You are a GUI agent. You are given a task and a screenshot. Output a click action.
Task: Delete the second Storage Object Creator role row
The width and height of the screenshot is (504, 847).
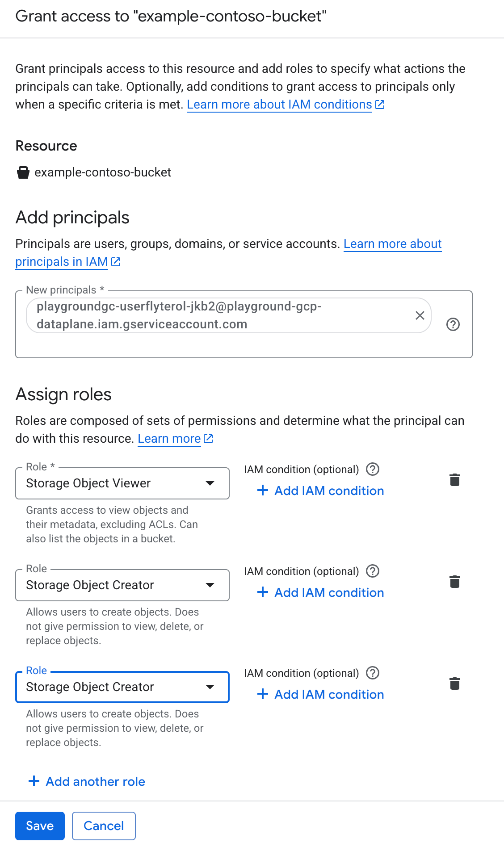pyautogui.click(x=454, y=683)
